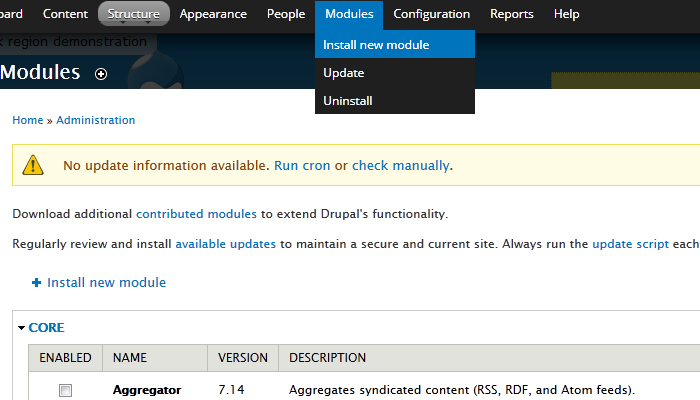Open the available updates link
This screenshot has height=400, width=700.
click(225, 244)
